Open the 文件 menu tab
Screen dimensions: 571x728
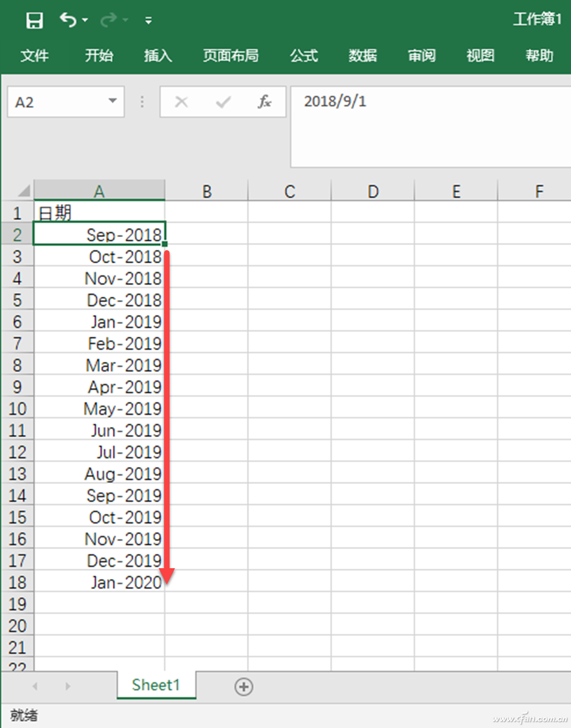34,55
